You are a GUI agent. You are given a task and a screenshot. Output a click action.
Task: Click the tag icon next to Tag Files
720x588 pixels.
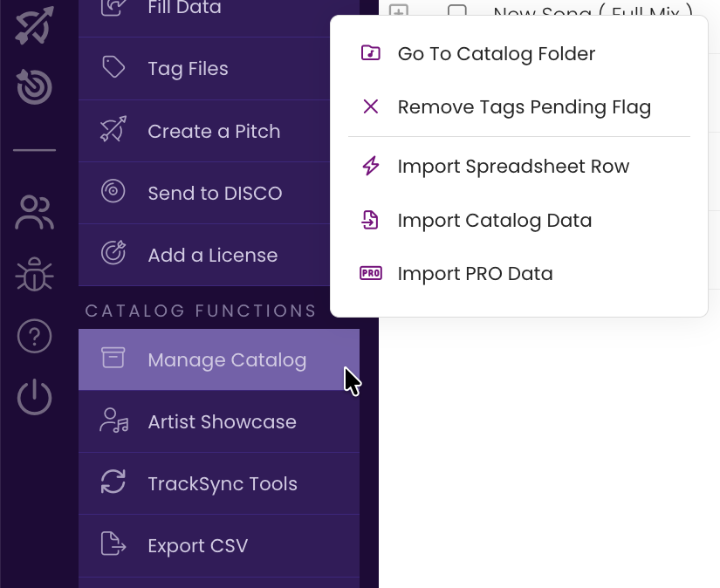[113, 67]
